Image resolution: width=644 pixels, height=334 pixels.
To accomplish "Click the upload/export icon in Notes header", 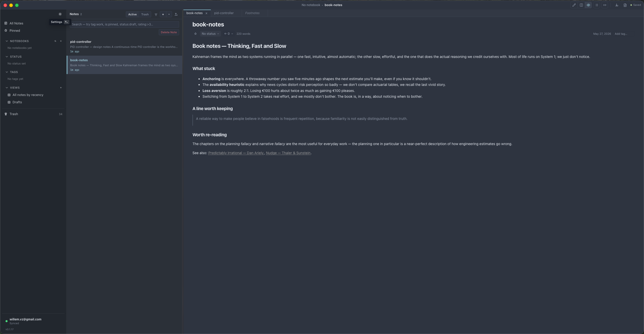I will click(x=176, y=14).
